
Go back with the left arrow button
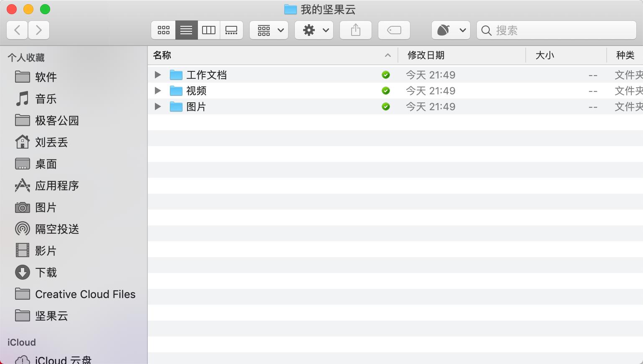18,30
